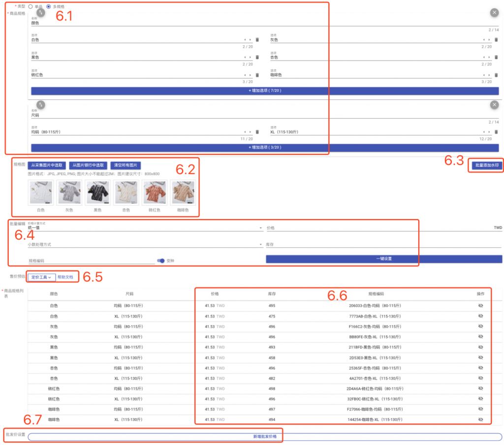Open the 价格计算方式 dropdown

click(x=145, y=227)
